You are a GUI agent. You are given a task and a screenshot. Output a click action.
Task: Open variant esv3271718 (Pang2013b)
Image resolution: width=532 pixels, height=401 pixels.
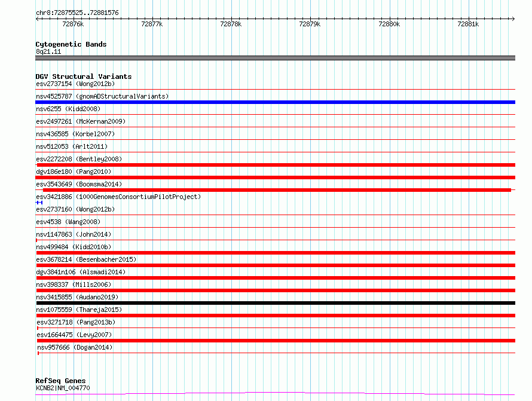(x=76, y=322)
